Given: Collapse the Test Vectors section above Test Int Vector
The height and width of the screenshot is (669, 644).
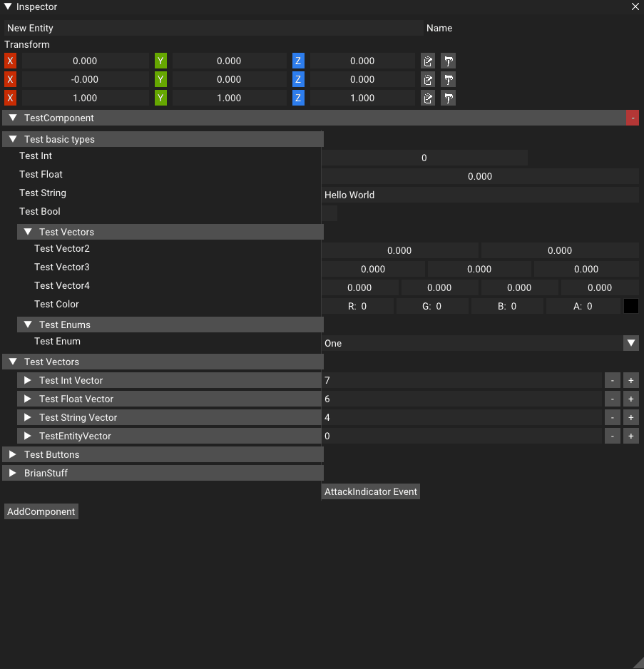Looking at the screenshot, I should point(163,362).
